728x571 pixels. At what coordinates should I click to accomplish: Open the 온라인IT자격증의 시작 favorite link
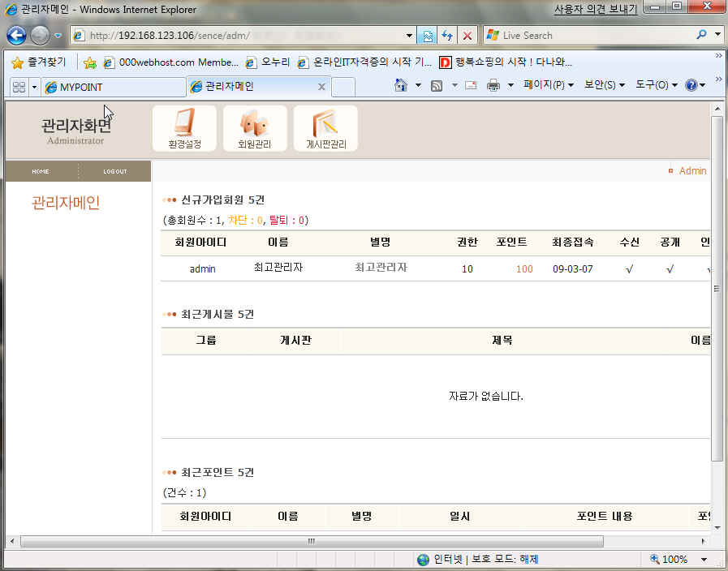(x=364, y=62)
